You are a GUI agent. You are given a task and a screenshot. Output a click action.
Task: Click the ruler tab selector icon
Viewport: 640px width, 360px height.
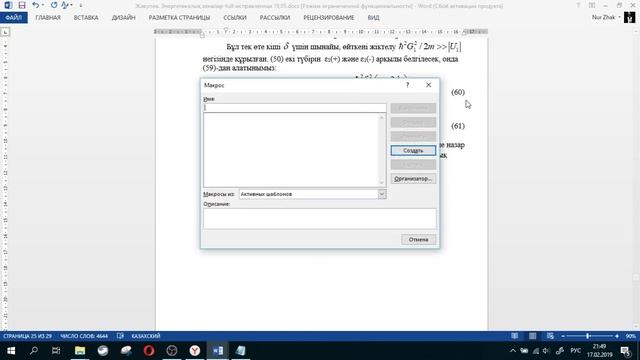point(5,32)
